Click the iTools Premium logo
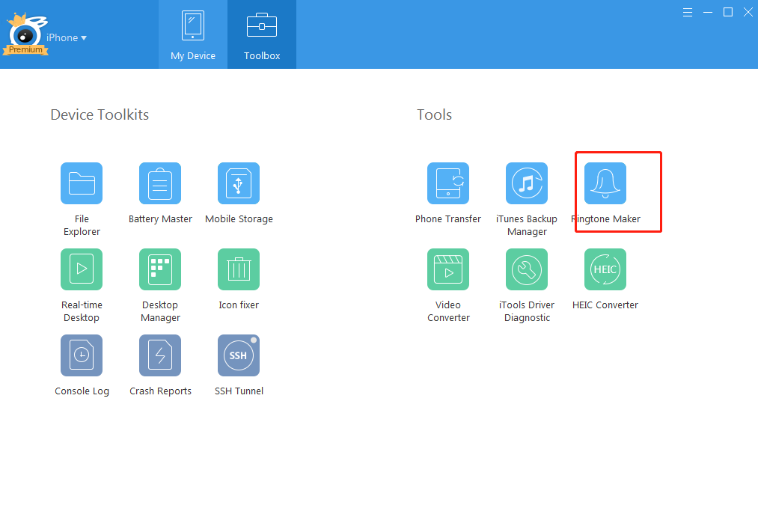Screen dimensions: 758x532 pos(25,34)
